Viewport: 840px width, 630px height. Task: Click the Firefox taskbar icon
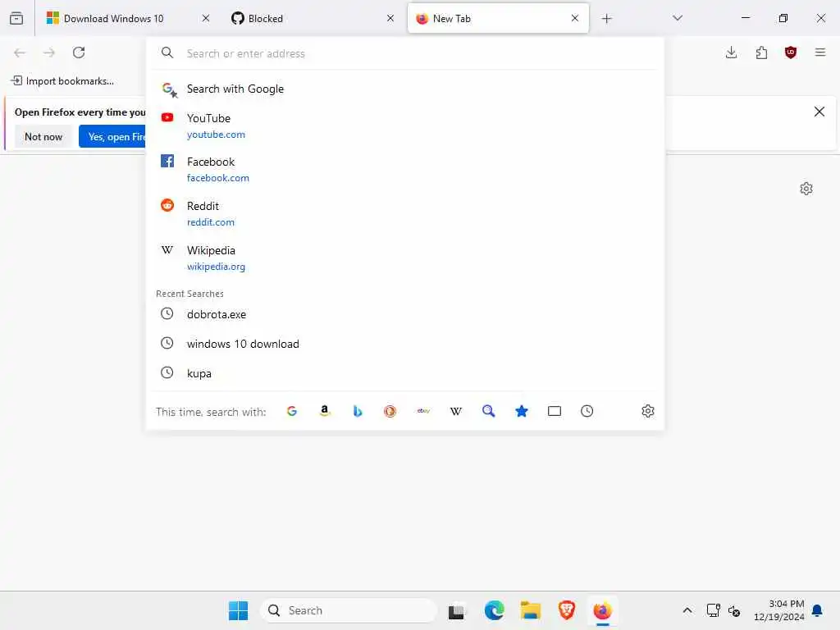pyautogui.click(x=603, y=610)
